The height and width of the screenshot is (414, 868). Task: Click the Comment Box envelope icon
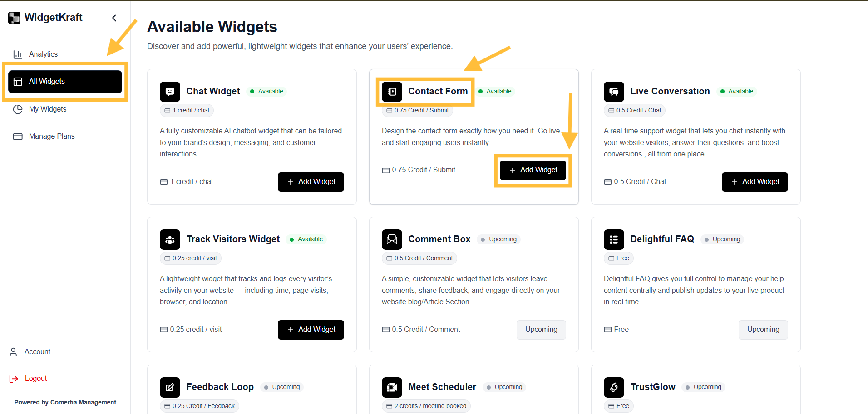pyautogui.click(x=391, y=239)
